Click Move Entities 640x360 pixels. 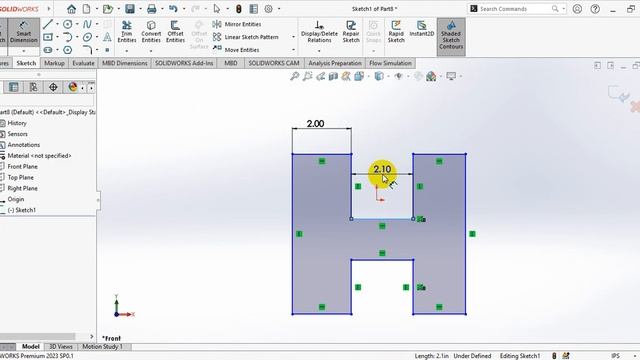(236, 50)
